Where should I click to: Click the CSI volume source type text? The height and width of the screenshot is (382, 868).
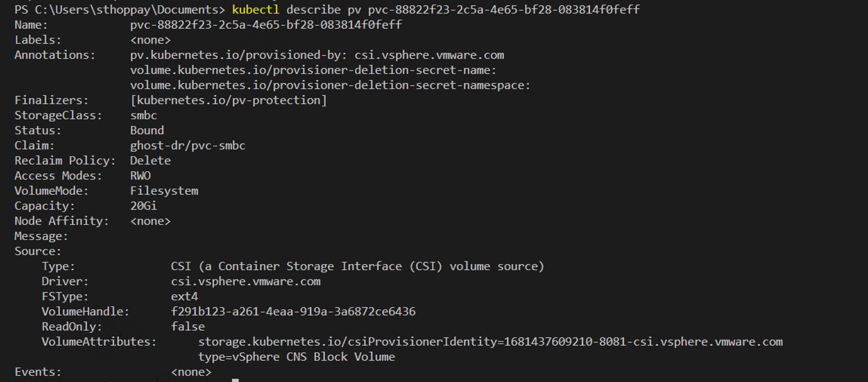(x=357, y=266)
